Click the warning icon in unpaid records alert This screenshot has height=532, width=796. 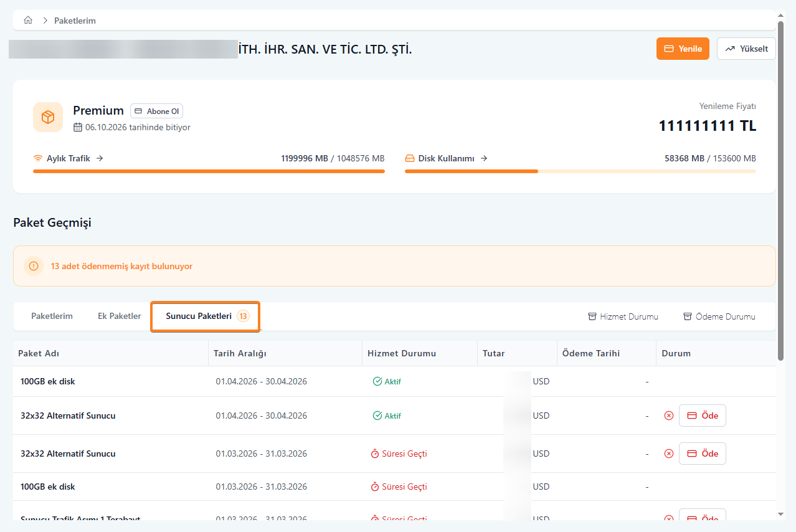point(34,266)
